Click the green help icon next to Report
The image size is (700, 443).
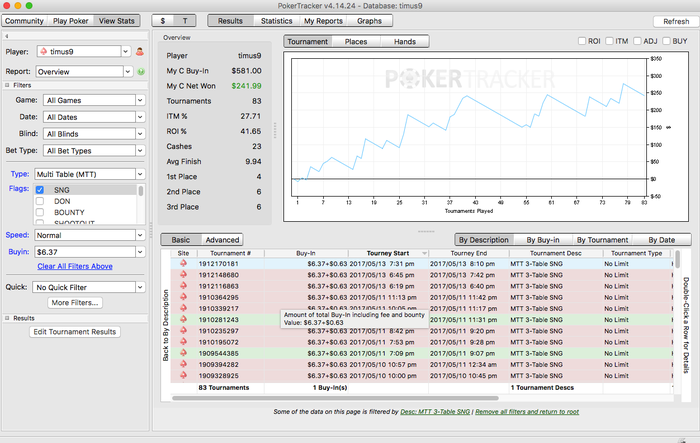tap(140, 72)
